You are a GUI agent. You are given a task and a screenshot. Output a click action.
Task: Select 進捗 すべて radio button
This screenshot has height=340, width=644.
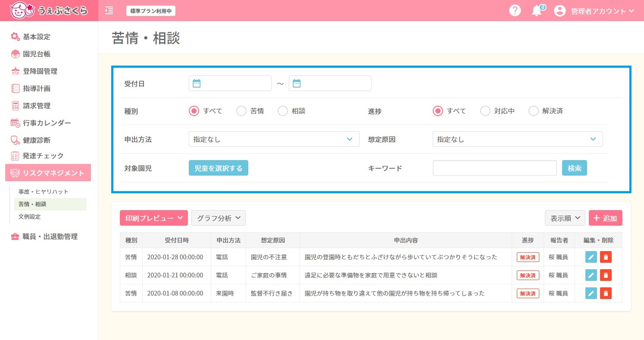point(438,111)
